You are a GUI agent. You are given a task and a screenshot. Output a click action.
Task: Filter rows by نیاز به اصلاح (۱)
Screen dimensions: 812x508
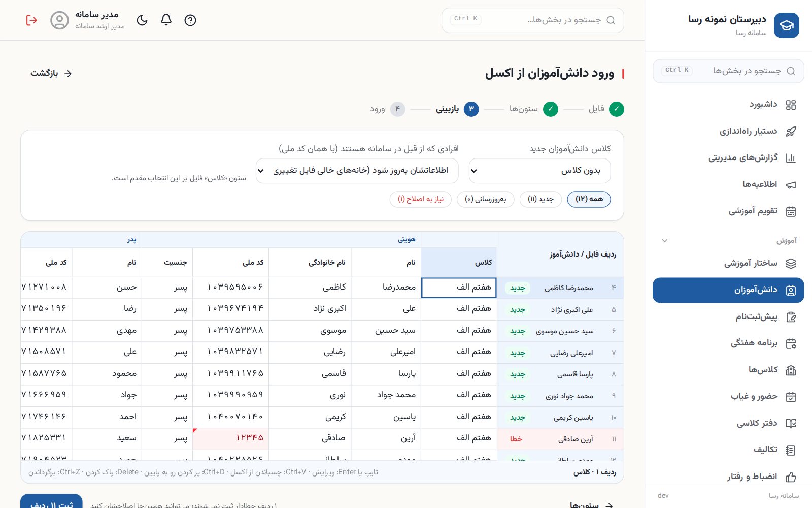click(x=421, y=199)
